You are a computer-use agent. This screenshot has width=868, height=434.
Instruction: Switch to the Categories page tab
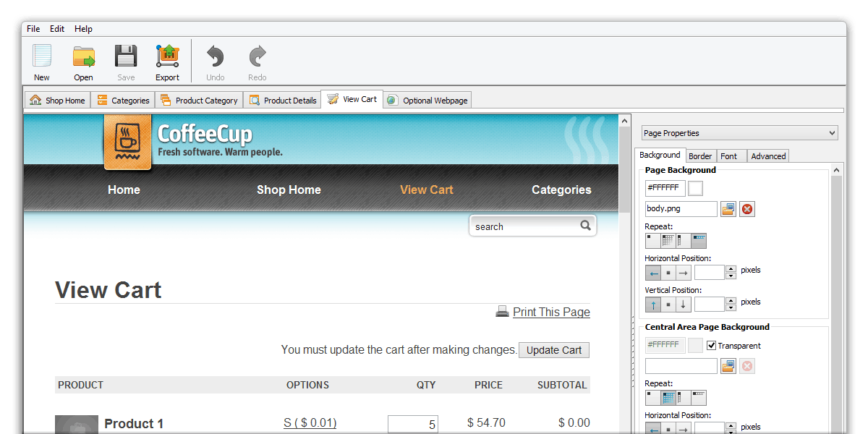123,101
